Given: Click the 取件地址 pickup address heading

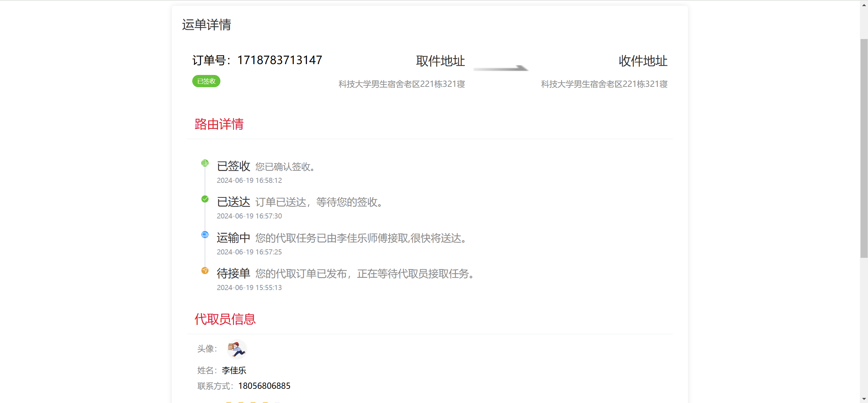Looking at the screenshot, I should [x=440, y=61].
